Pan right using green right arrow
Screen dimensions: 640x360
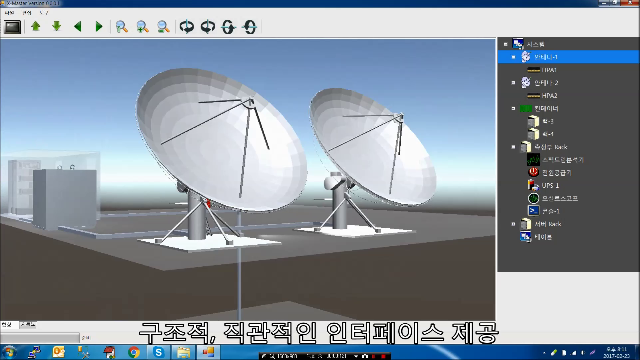pyautogui.click(x=98, y=27)
